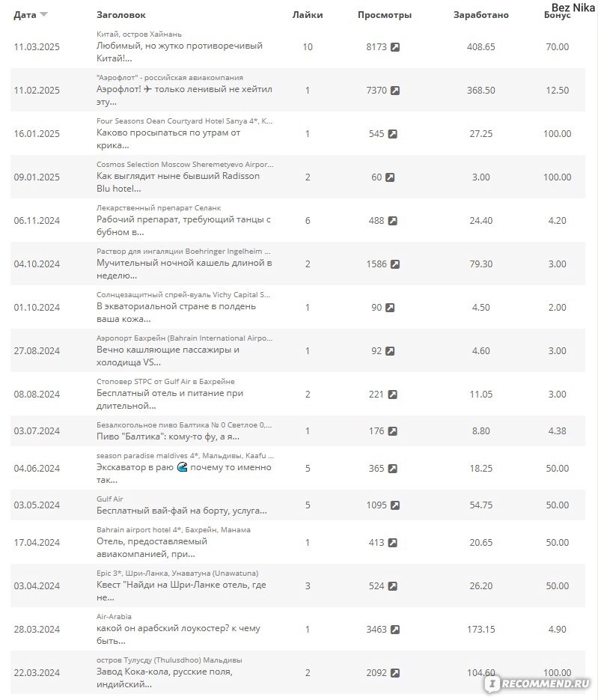Open views icon next to 1095

pos(395,505)
